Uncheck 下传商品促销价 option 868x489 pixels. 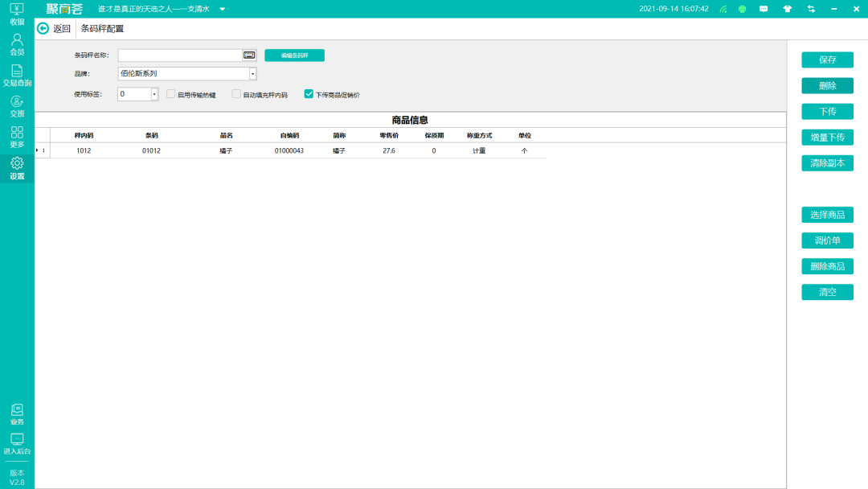pos(309,94)
